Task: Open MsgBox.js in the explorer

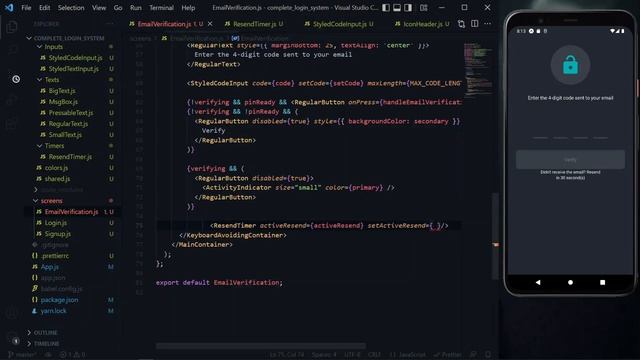Action: [63, 102]
